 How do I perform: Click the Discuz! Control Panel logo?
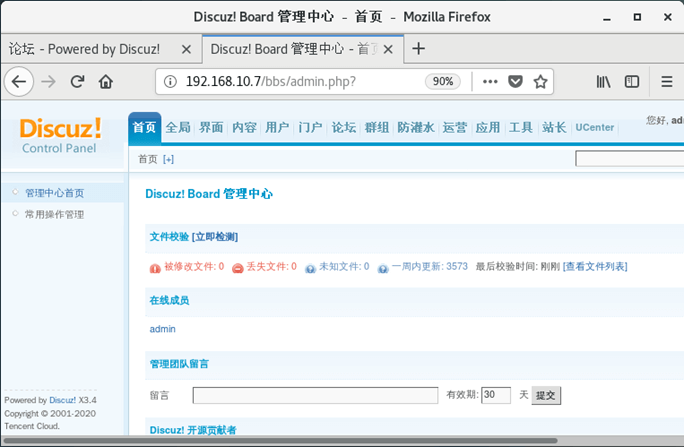pyautogui.click(x=60, y=135)
